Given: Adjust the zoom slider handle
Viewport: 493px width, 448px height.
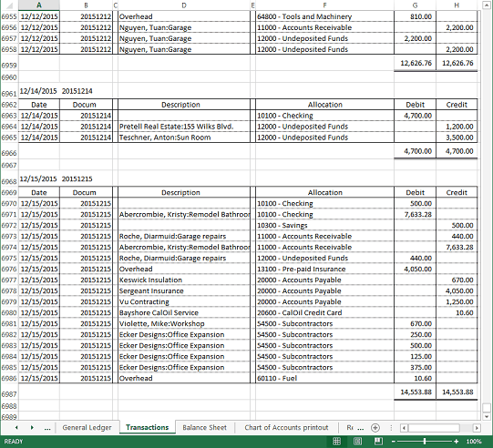Looking at the screenshot, I should click(425, 442).
